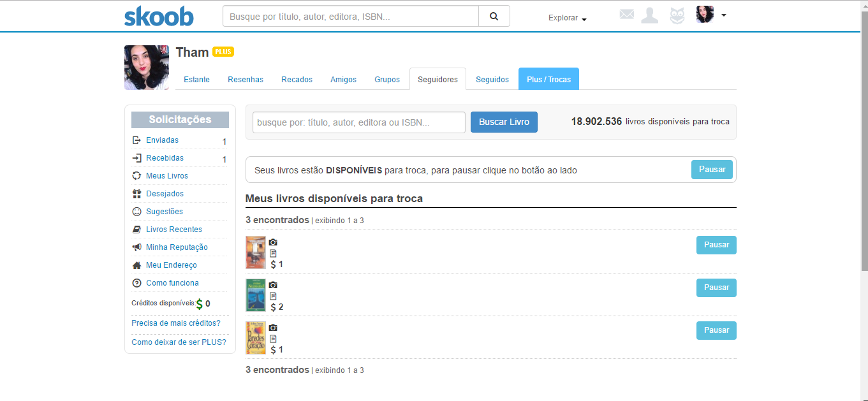
Task: Open the Explorar dropdown
Action: (x=566, y=18)
